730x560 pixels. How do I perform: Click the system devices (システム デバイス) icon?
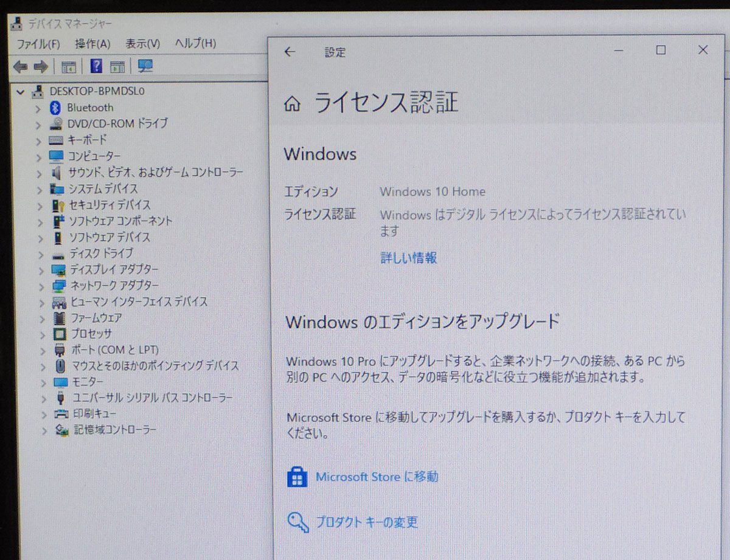tap(57, 189)
